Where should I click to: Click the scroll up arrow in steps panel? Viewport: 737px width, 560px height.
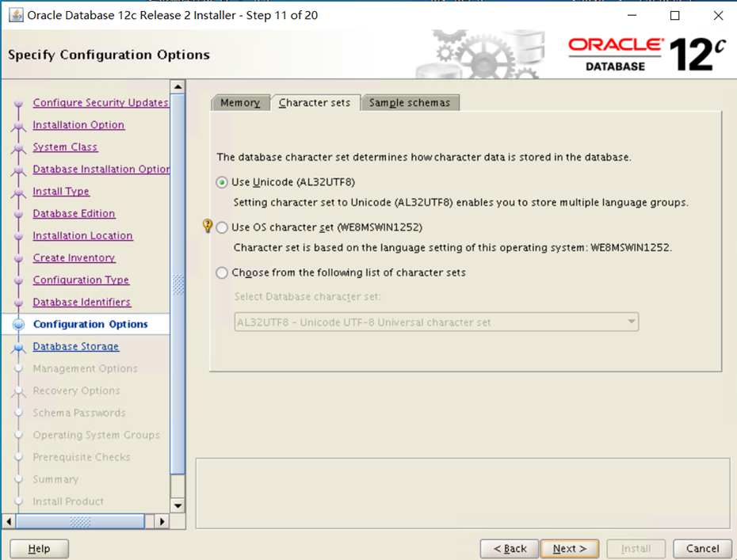point(178,86)
